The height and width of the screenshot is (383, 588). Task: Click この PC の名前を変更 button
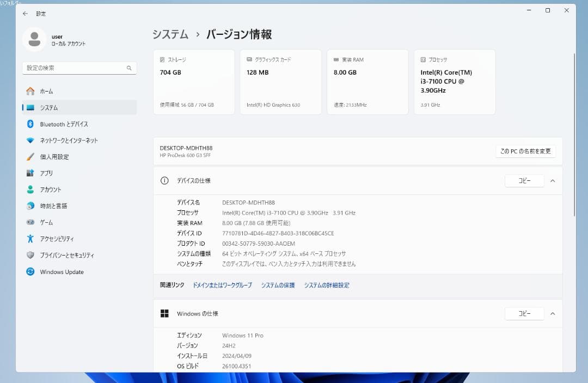coord(524,151)
